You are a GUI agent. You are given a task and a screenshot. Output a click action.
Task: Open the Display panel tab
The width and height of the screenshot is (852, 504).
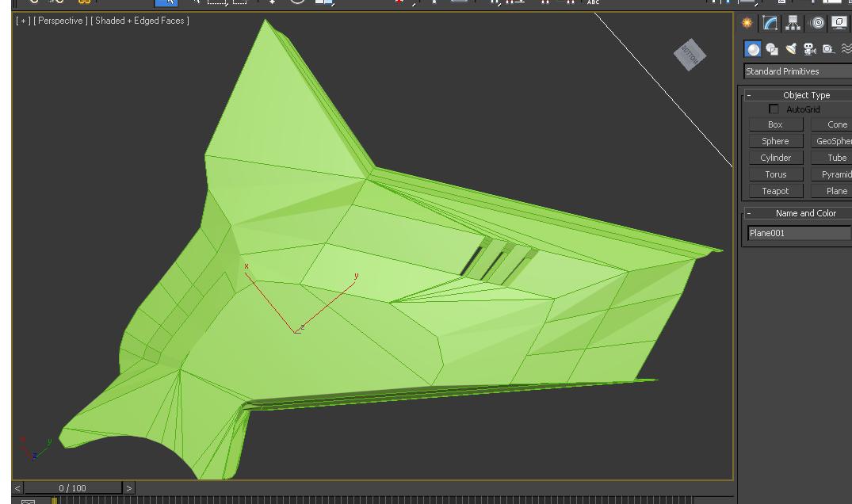[x=839, y=24]
